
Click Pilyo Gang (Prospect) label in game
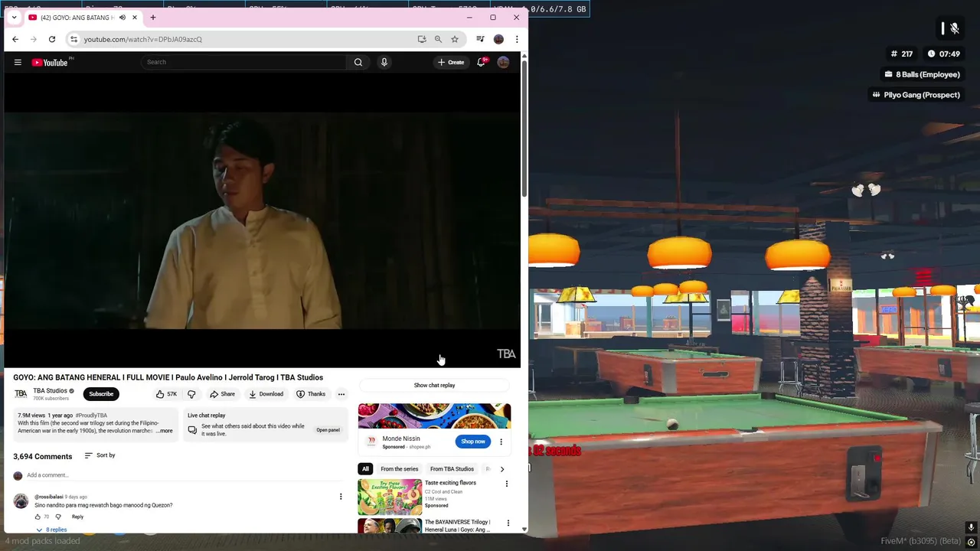[x=916, y=95]
